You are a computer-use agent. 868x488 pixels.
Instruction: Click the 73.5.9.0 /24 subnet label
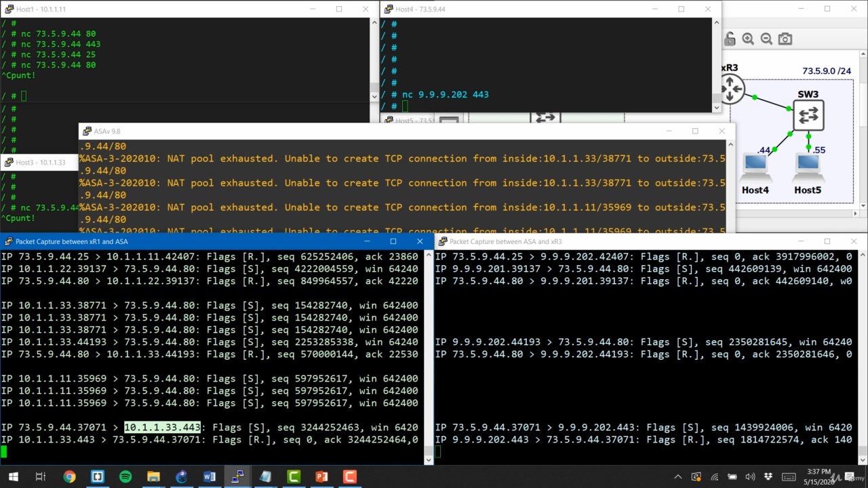tap(827, 70)
